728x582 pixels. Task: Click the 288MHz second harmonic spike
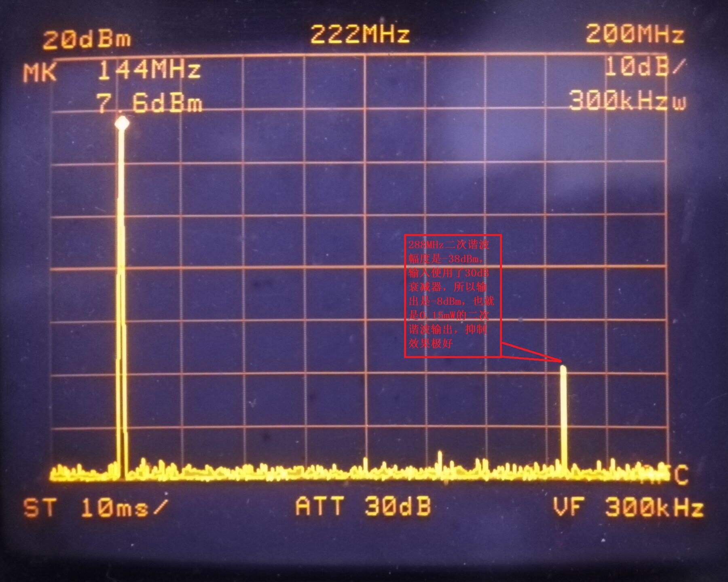tap(563, 420)
